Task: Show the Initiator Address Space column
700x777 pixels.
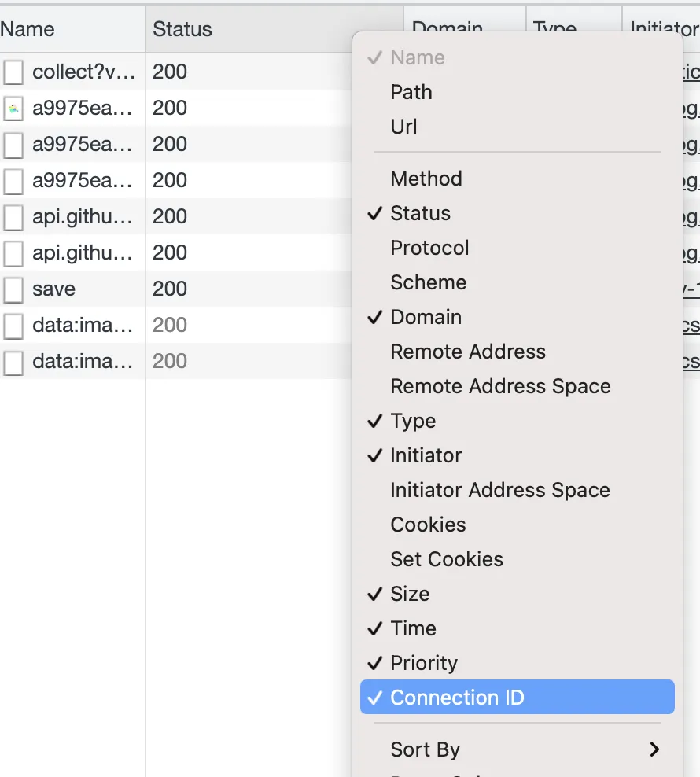Action: point(500,490)
